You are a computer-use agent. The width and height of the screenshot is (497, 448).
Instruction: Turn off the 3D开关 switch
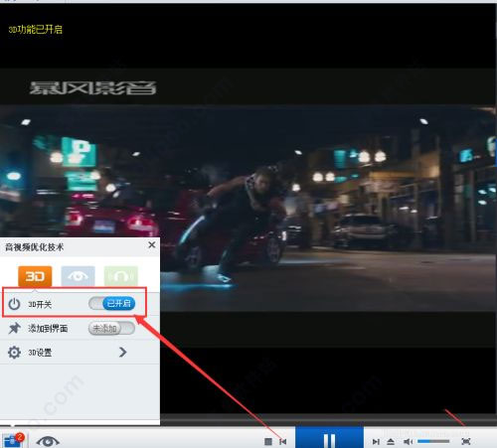(112, 303)
